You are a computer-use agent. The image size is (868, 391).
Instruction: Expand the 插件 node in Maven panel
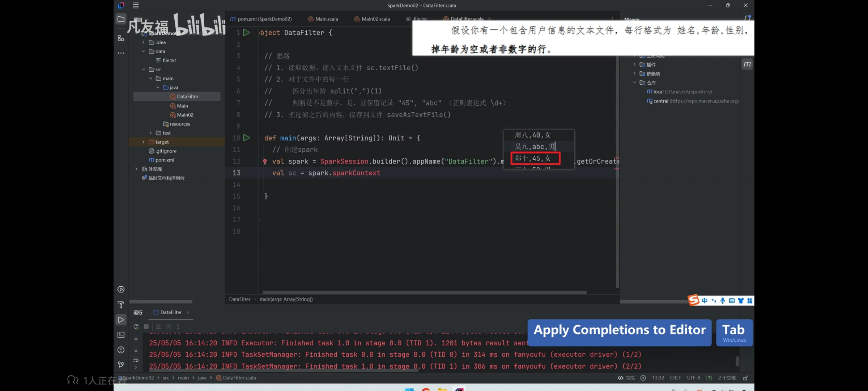click(634, 64)
